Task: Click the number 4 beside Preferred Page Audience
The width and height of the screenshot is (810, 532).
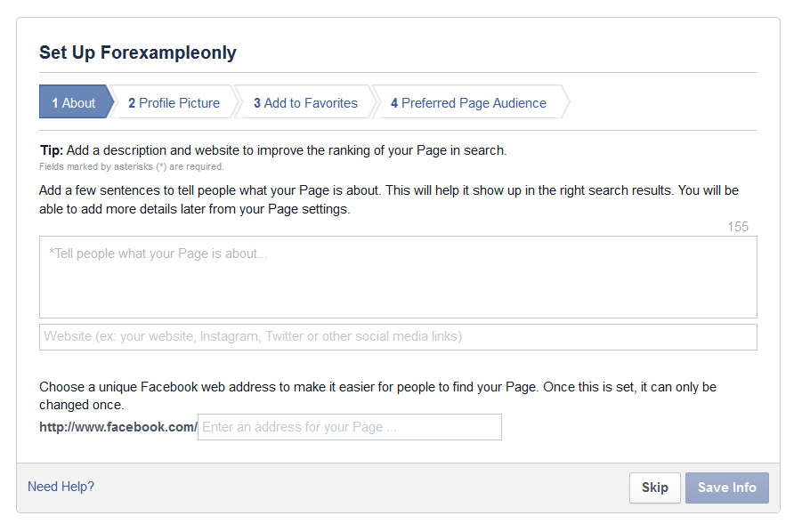Action: [x=394, y=103]
